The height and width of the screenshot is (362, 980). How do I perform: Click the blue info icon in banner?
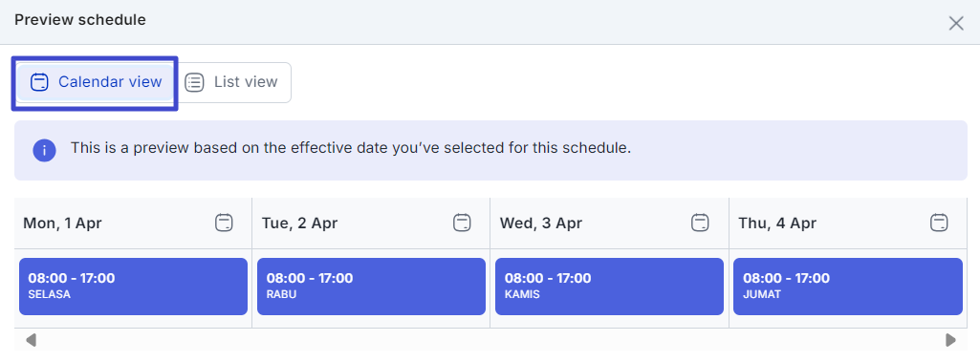click(44, 150)
